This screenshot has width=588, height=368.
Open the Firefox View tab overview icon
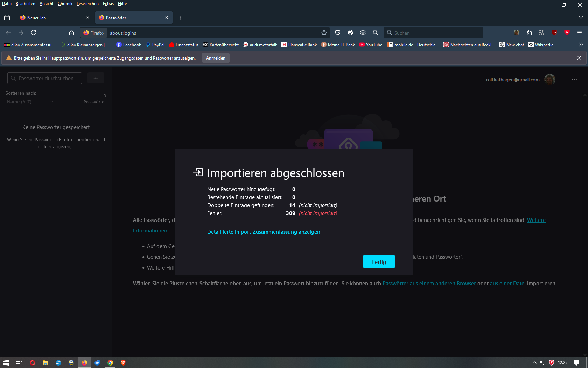coord(7,18)
